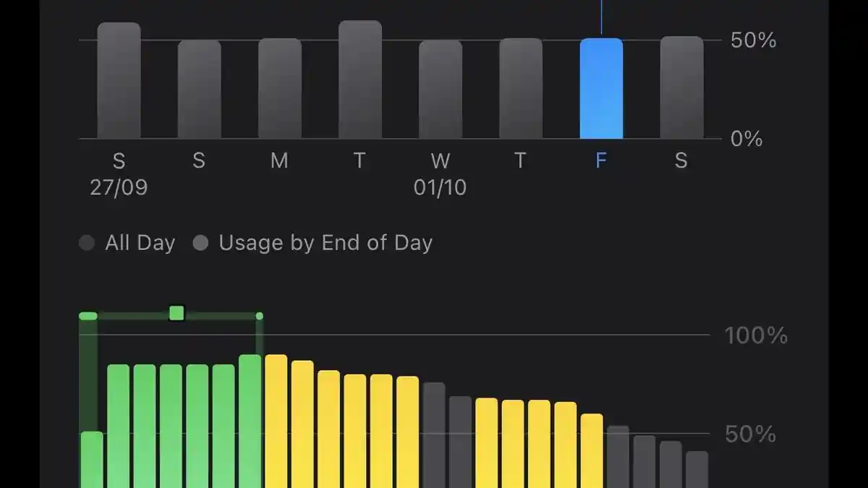
Task: Tap the green square charging marker
Action: coord(176,313)
